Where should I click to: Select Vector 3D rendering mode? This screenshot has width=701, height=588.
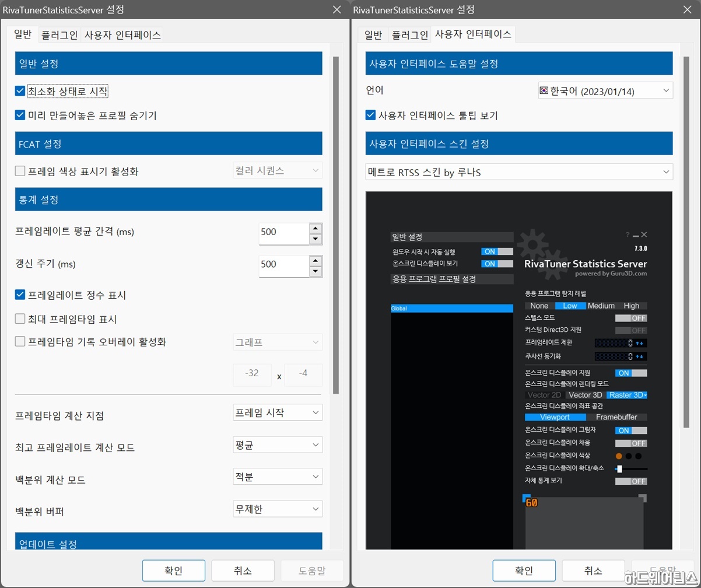click(586, 395)
